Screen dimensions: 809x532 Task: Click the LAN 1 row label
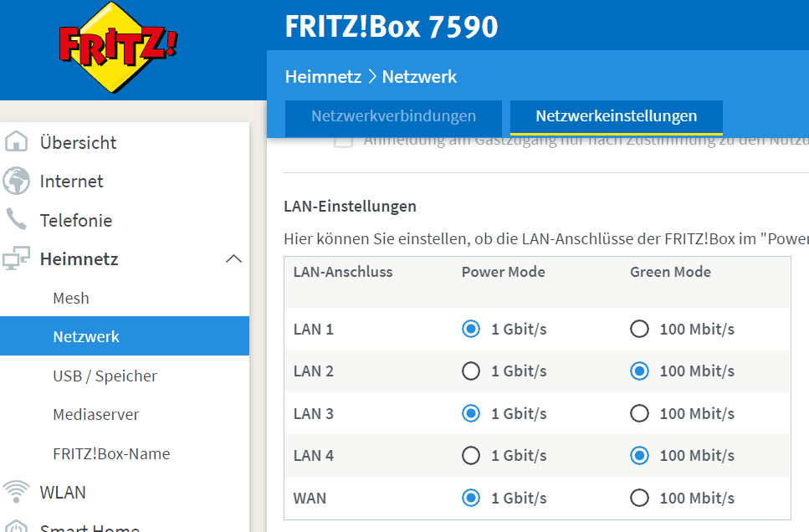pyautogui.click(x=313, y=330)
